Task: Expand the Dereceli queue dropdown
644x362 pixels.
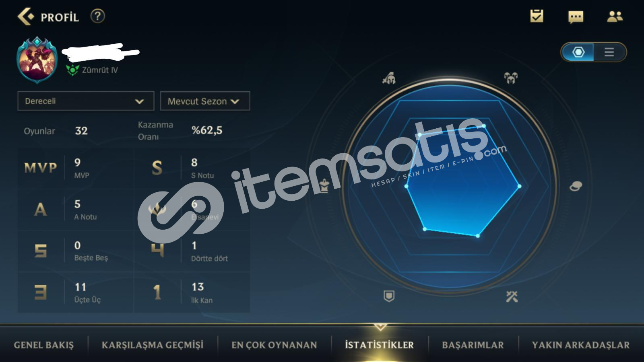Action: click(86, 101)
